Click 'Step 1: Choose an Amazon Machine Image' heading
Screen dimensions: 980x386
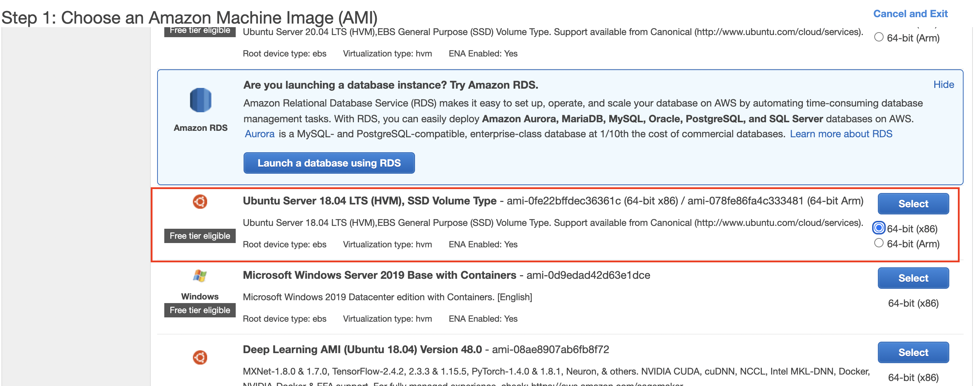[x=189, y=18]
